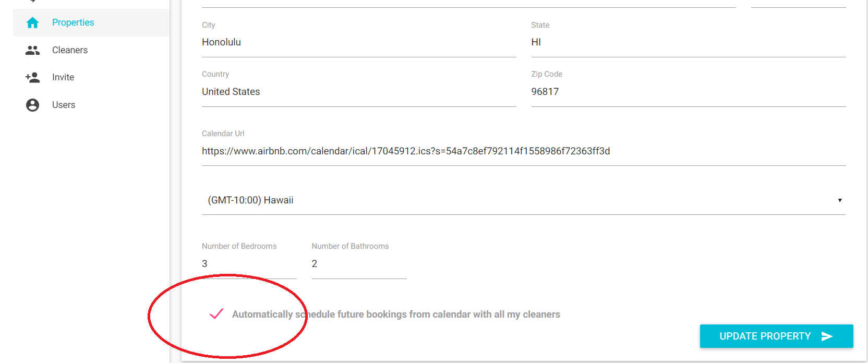Click the UPDATE PROPERTY button
This screenshot has width=868, height=363.
(776, 336)
